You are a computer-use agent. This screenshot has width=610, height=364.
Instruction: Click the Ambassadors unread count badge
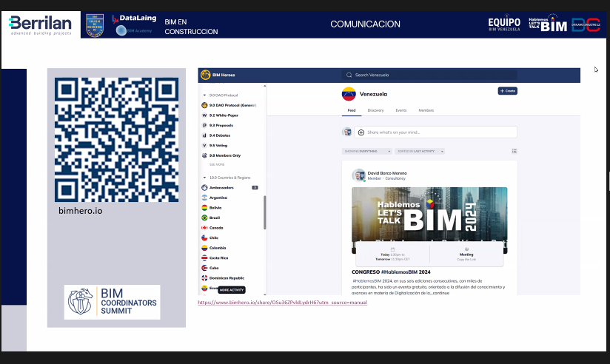[255, 187]
